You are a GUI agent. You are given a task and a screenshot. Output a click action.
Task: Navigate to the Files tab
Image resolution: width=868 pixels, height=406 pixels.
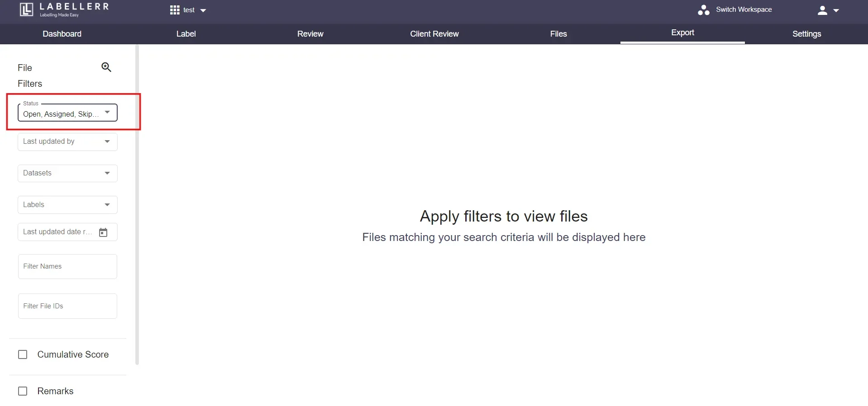(558, 34)
